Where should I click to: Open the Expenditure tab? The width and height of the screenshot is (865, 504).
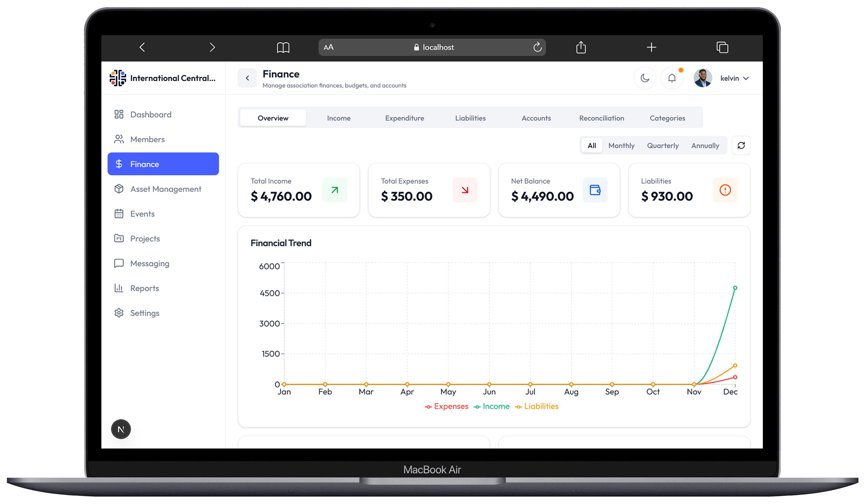(405, 118)
